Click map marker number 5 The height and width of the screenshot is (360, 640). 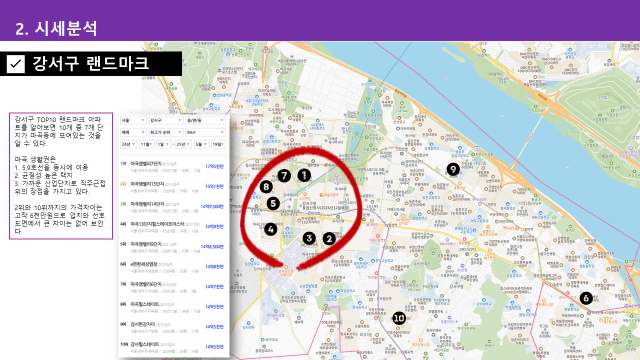[273, 203]
